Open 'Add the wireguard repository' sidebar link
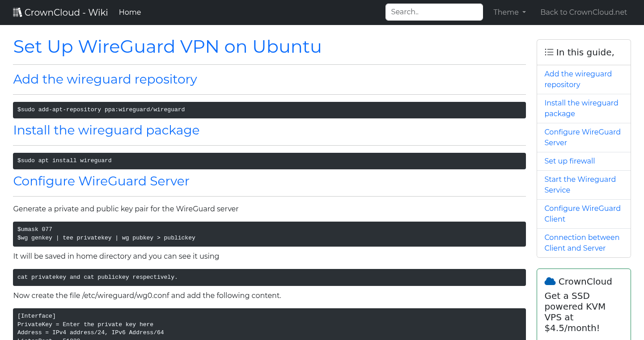 point(578,79)
